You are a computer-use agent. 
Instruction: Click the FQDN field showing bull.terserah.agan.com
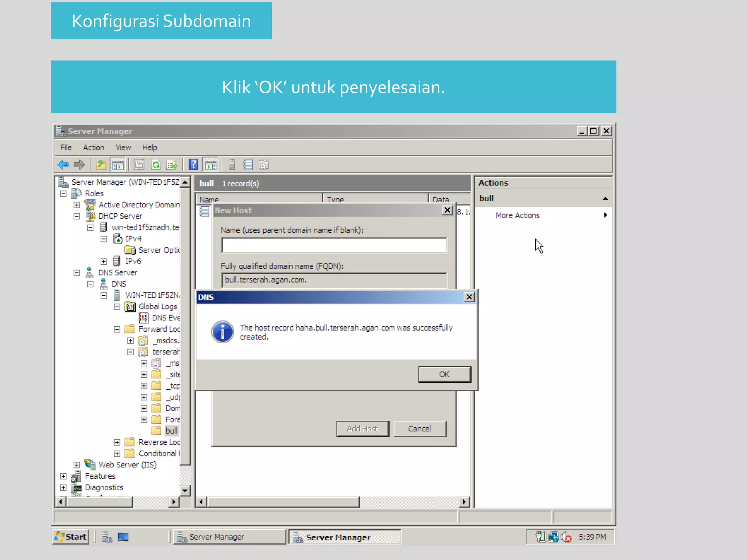point(334,280)
